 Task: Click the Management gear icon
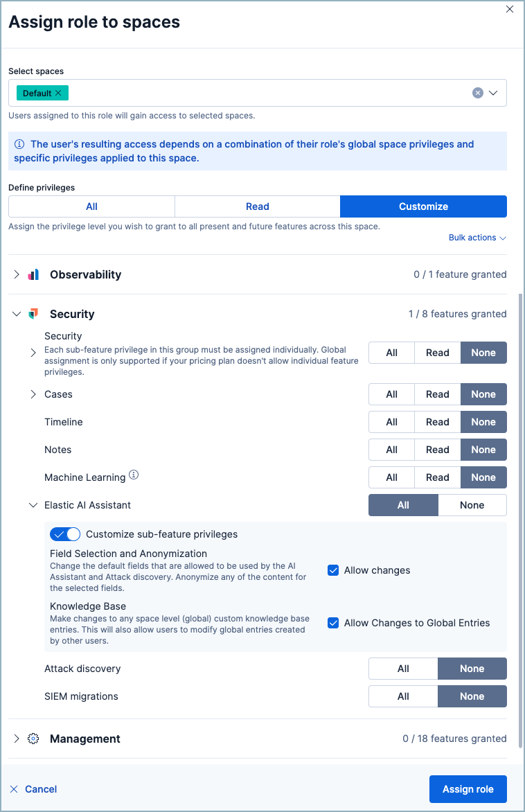click(33, 738)
